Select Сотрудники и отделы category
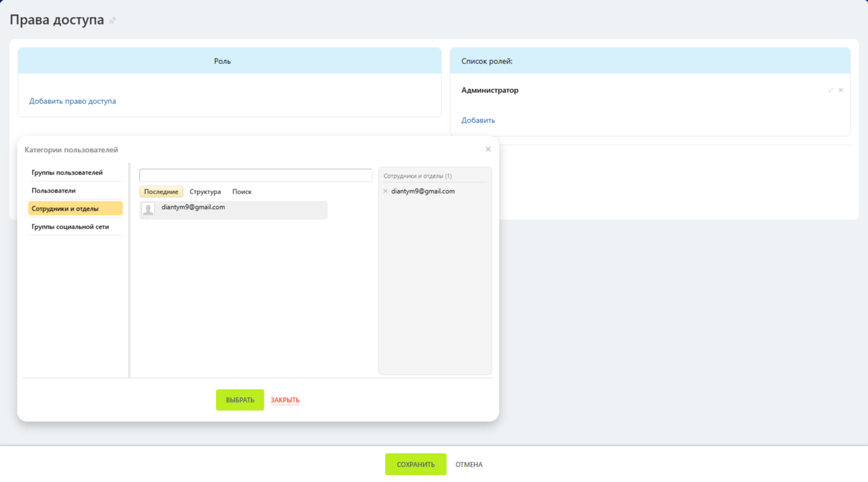This screenshot has width=868, height=482. [x=65, y=209]
